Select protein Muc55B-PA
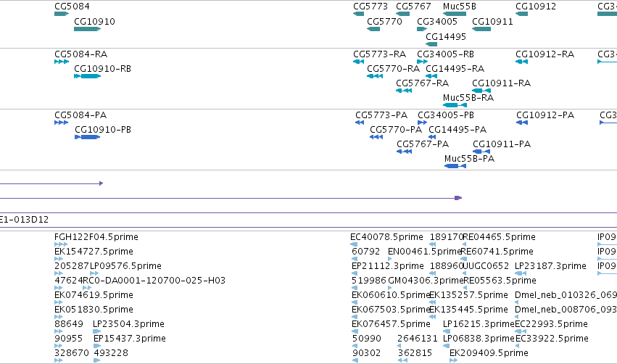Screen dimensions: 617x364 click(x=455, y=166)
